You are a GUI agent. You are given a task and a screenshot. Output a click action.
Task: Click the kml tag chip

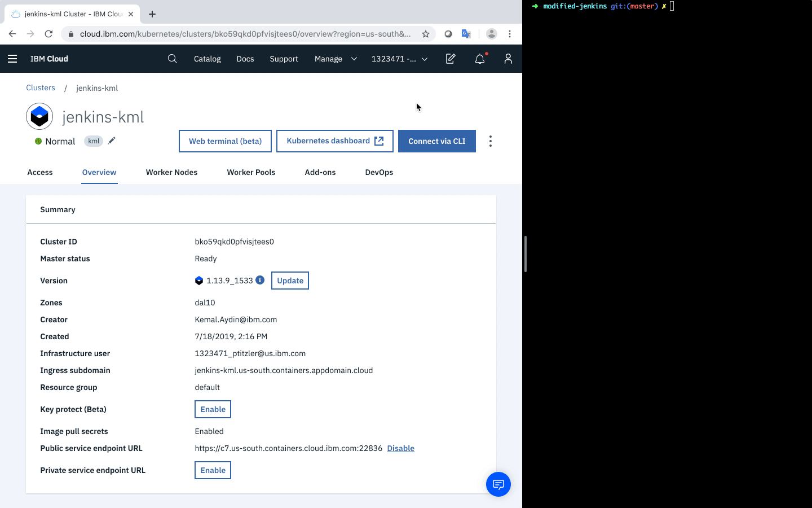point(94,141)
